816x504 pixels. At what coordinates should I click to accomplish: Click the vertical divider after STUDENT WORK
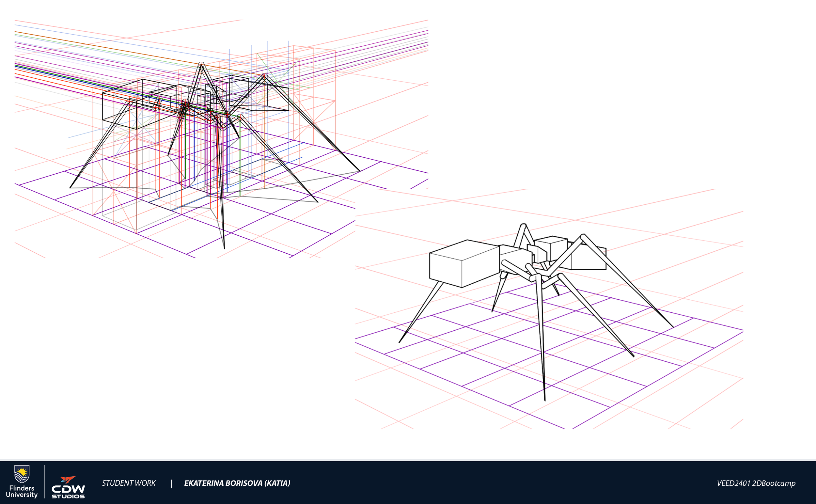171,483
